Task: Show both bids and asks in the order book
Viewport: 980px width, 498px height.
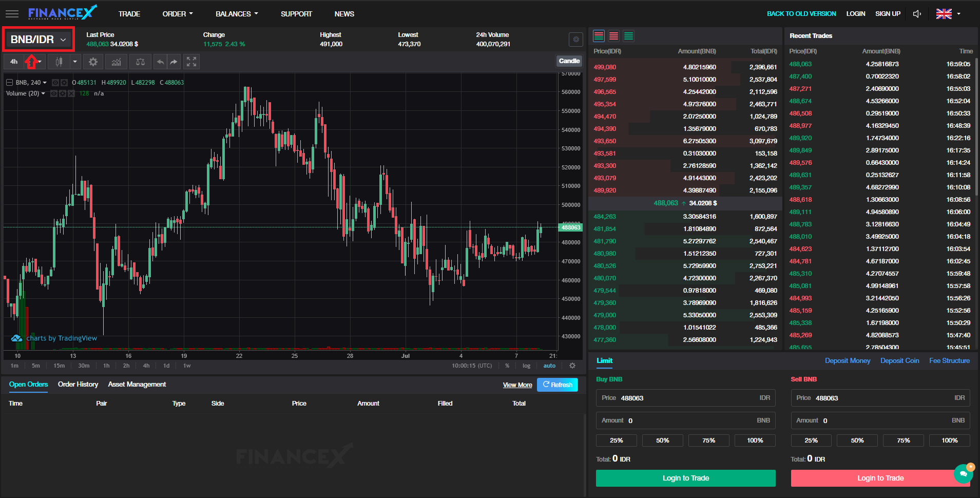Action: (x=599, y=36)
